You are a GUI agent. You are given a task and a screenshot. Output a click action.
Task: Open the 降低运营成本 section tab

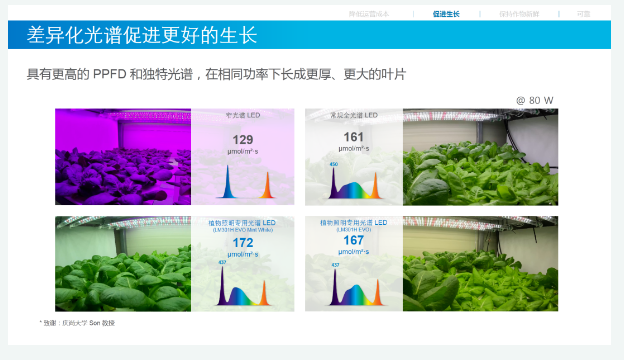point(369,14)
